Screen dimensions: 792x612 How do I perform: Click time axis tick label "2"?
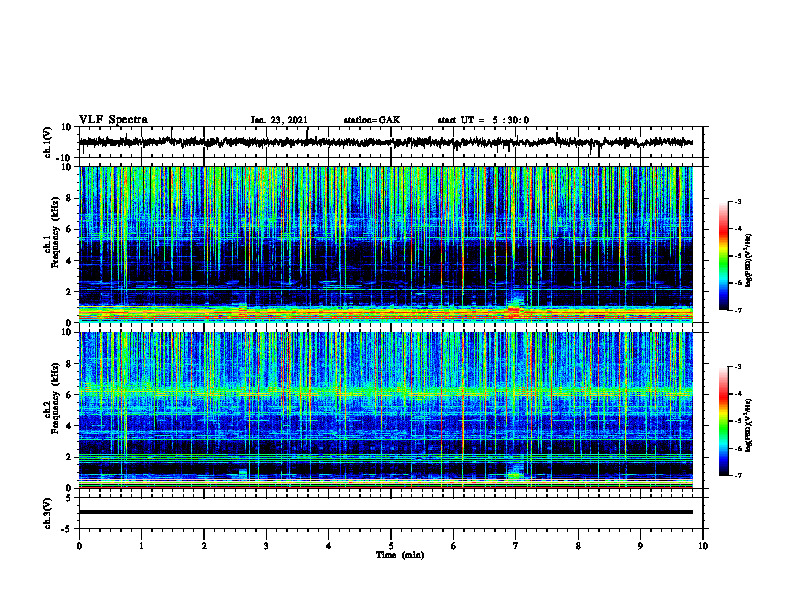click(204, 546)
